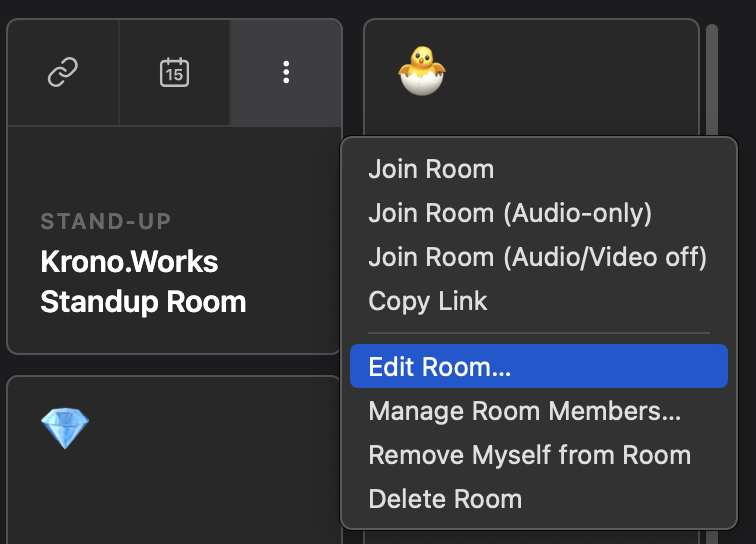Click the three-dot more options icon
This screenshot has width=756, height=544.
coord(286,72)
